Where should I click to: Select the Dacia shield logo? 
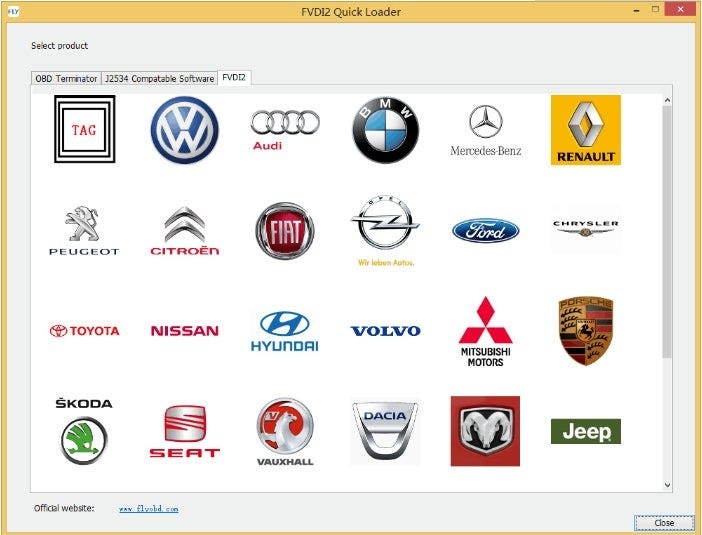(385, 431)
